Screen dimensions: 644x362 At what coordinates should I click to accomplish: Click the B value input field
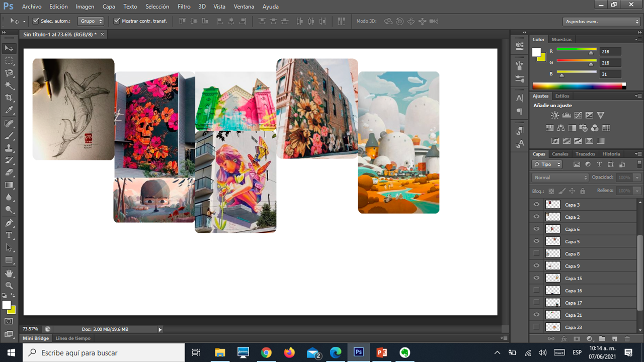(x=610, y=74)
